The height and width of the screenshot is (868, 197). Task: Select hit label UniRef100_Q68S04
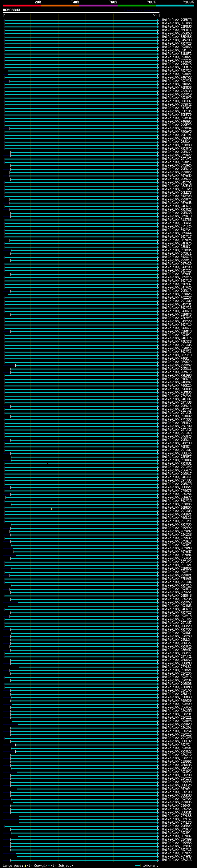tap(177, 142)
